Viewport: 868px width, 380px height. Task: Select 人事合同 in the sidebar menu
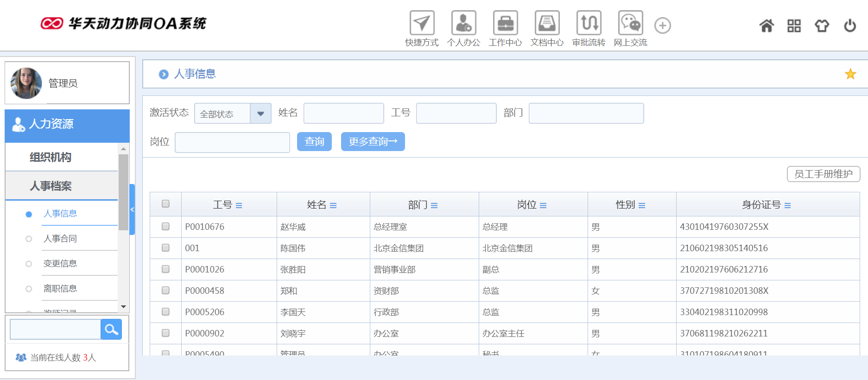point(60,239)
